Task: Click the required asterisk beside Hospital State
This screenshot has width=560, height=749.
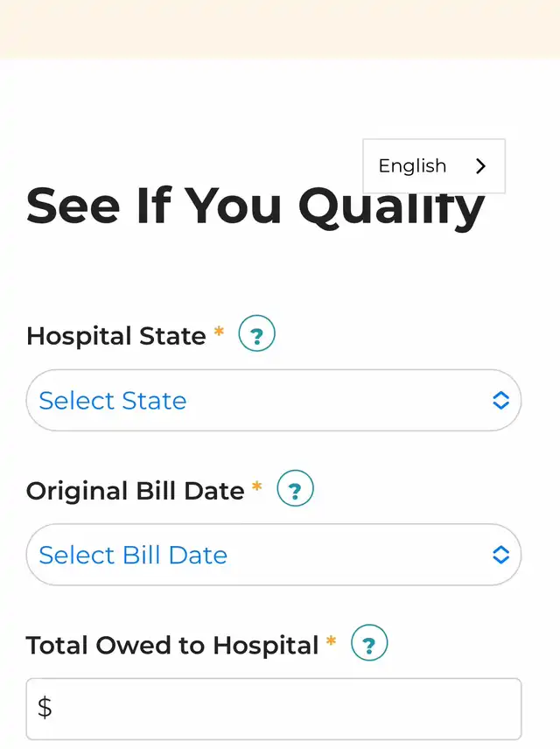Action: pyautogui.click(x=219, y=332)
